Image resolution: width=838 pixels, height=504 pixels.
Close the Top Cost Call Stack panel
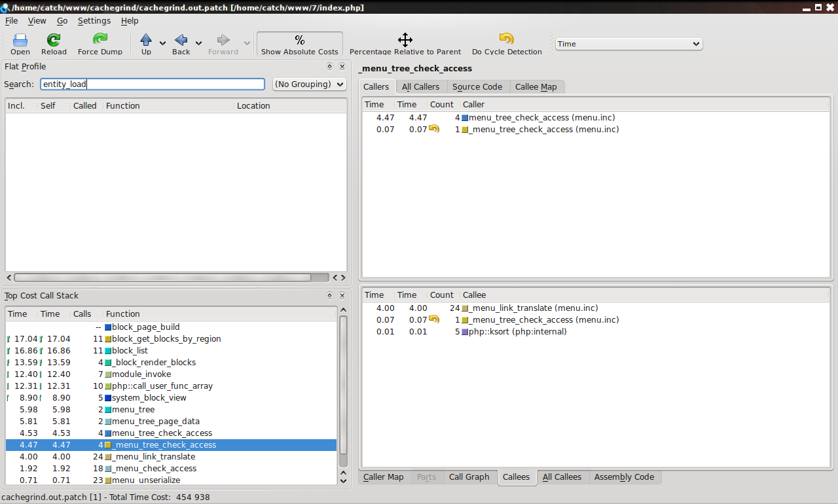342,296
